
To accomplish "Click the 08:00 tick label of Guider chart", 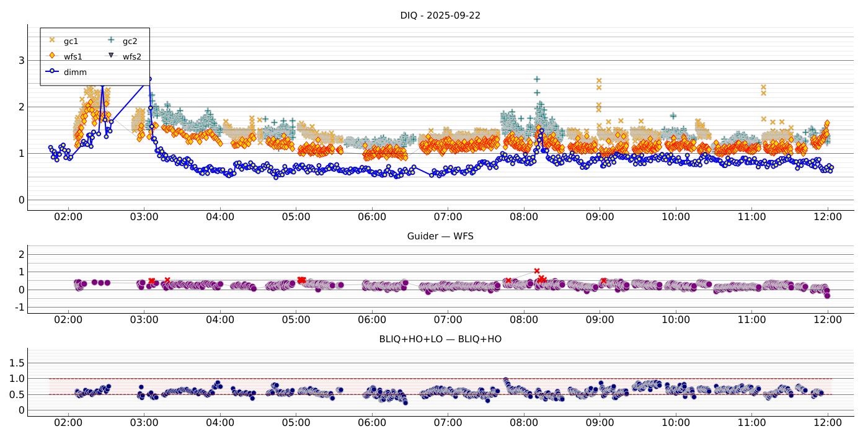I will (524, 320).
